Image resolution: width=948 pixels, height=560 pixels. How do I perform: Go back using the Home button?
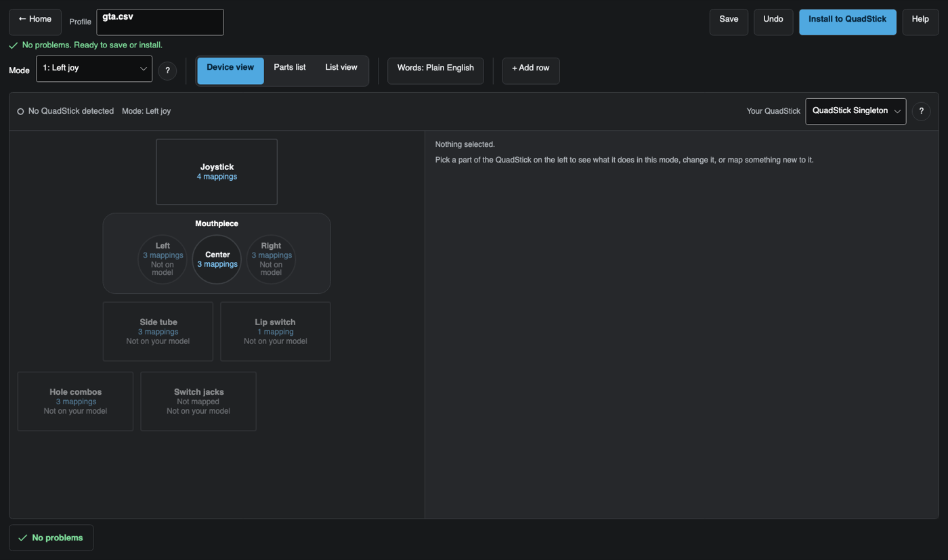(x=35, y=22)
